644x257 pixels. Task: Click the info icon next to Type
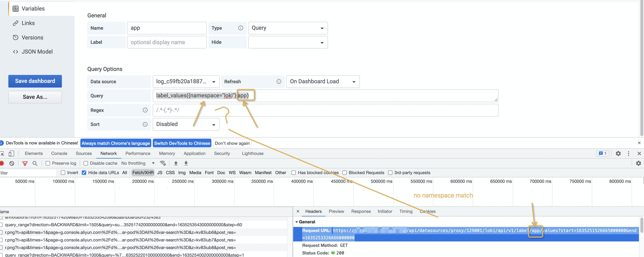click(x=241, y=28)
